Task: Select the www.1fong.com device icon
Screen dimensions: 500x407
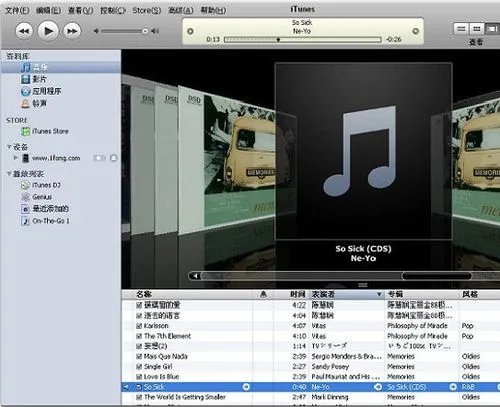Action: 25,158
